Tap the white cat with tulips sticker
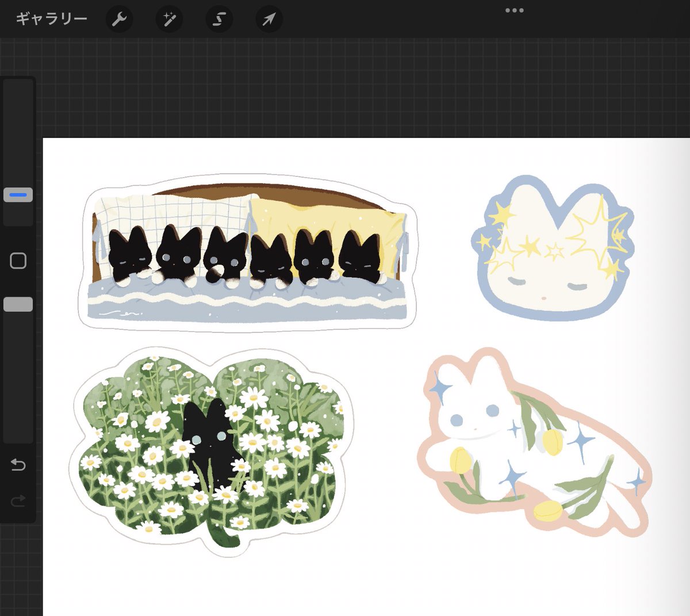This screenshot has height=616, width=690. (x=535, y=443)
